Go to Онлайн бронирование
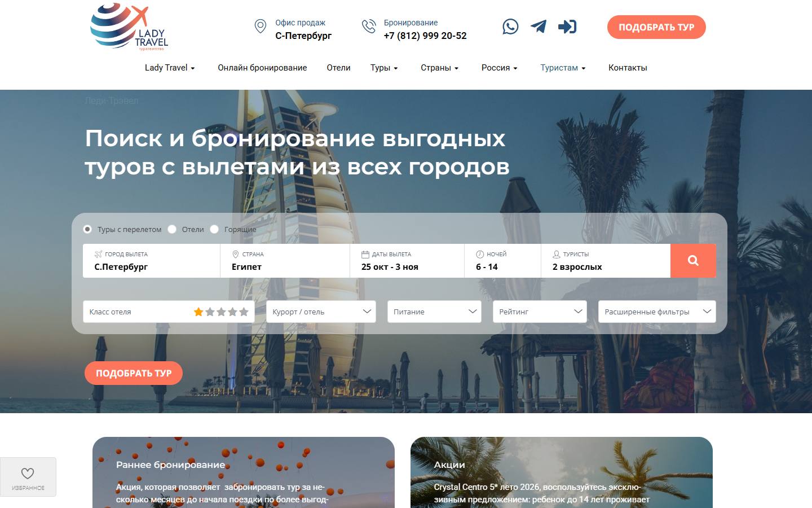This screenshot has height=508, width=812. tap(262, 68)
